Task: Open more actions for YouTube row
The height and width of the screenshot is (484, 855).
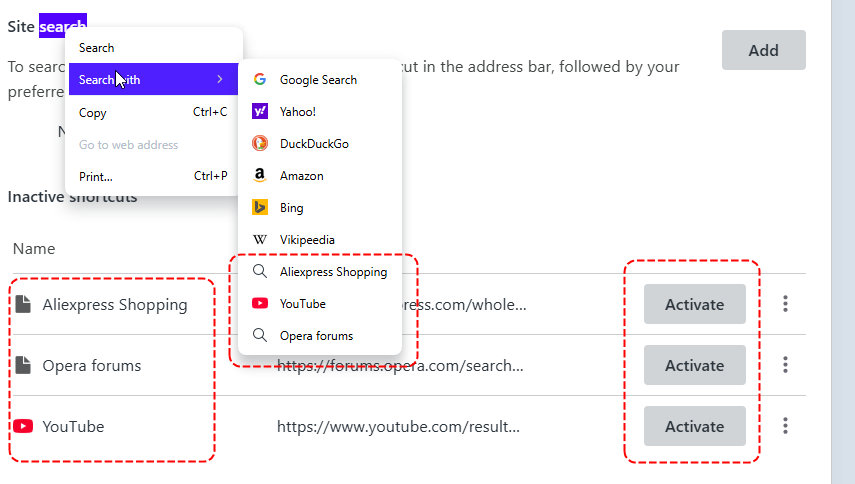Action: point(785,426)
